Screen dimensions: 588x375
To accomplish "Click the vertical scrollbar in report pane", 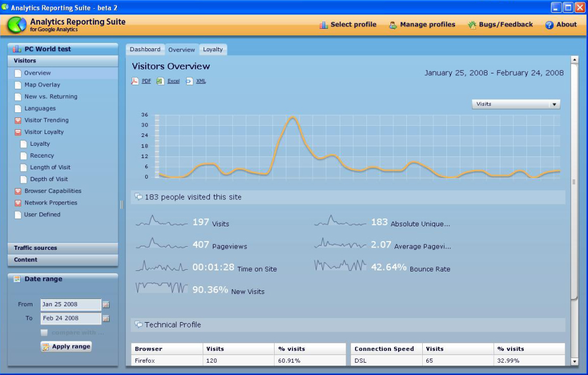I will (x=574, y=182).
